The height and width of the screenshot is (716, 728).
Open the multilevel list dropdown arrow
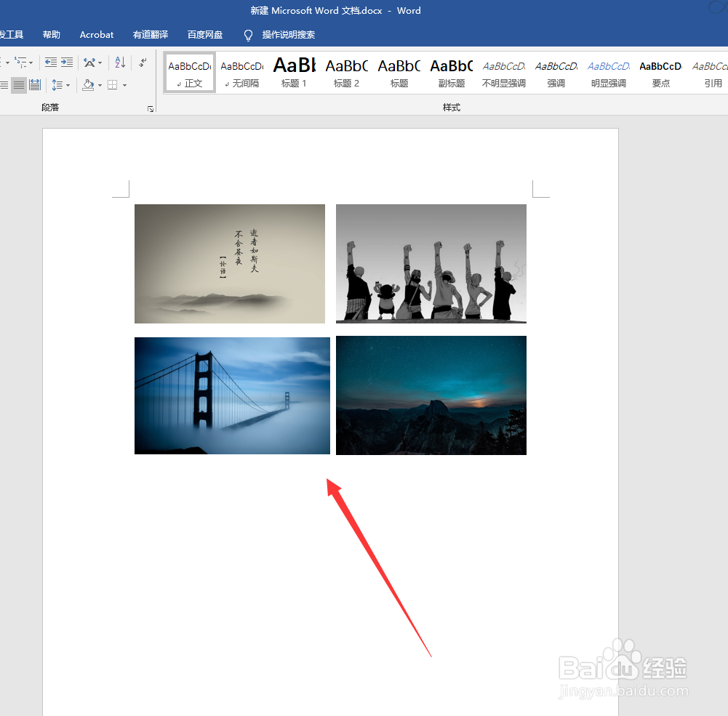31,63
